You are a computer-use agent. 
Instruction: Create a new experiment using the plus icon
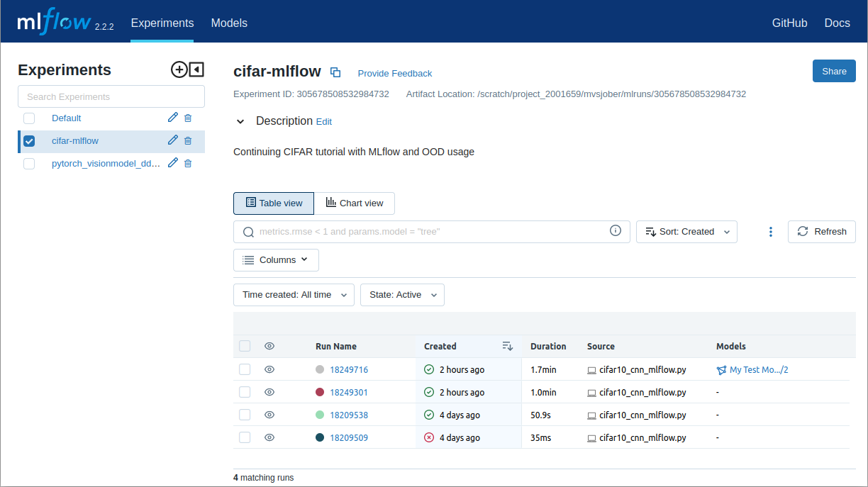coord(179,69)
